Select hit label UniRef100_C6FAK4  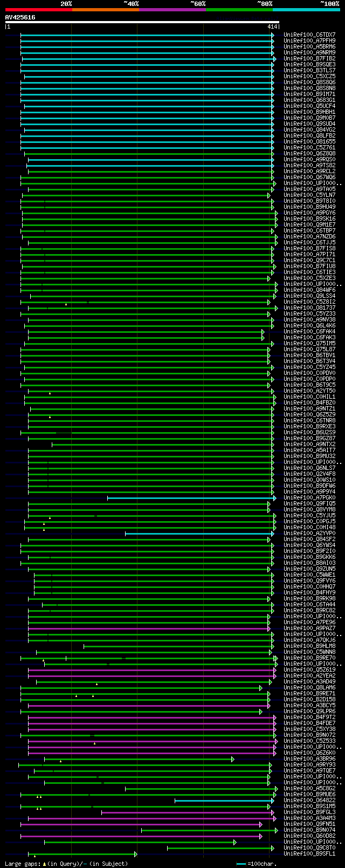pos(309,331)
